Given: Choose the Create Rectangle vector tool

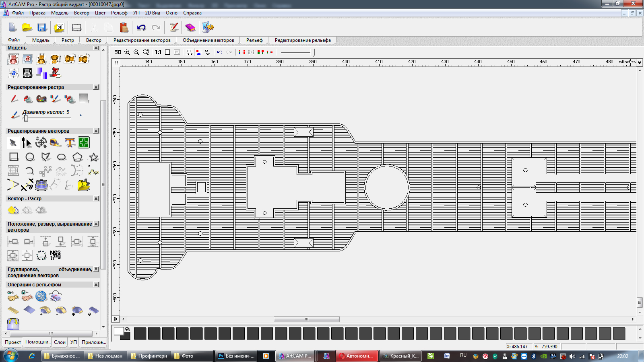Looking at the screenshot, I should click(14, 157).
